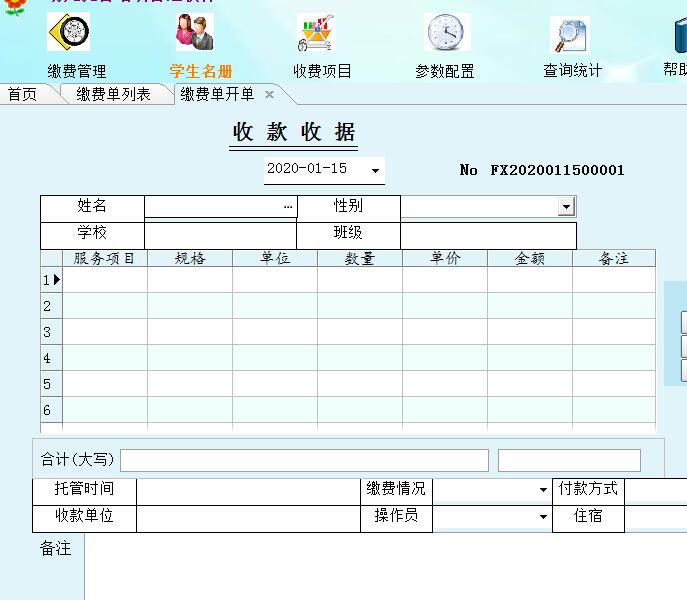This screenshot has height=600, width=687.
Task: Click the numeric total field beside 合计
Action: 569,460
